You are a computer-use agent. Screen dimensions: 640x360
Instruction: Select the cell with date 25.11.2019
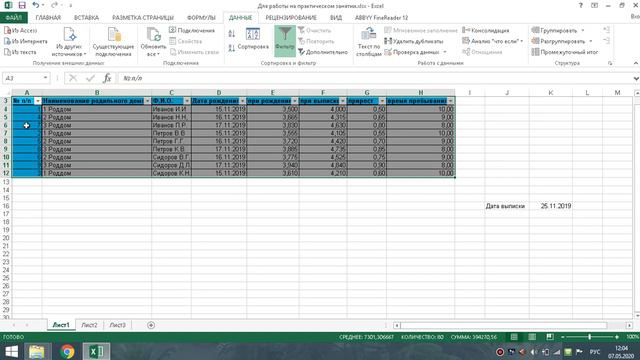tap(551, 206)
